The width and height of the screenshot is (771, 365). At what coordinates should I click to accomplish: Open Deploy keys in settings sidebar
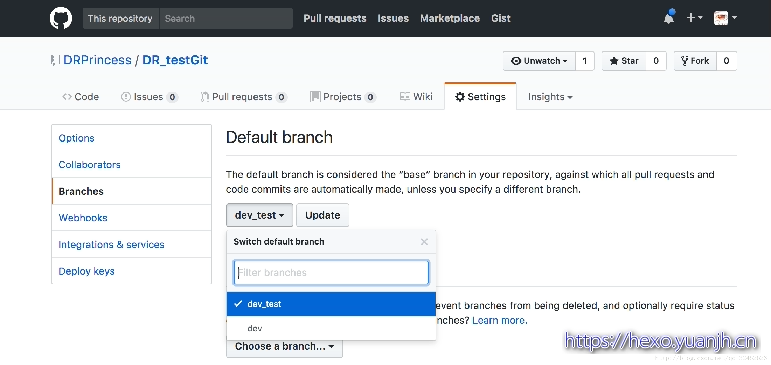point(131,271)
